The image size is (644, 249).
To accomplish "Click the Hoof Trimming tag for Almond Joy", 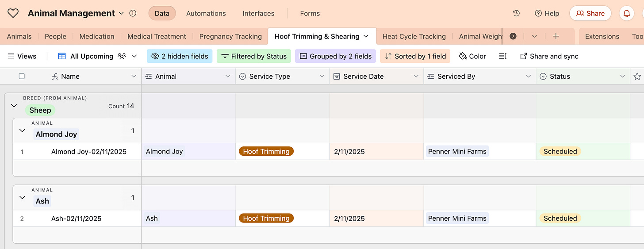I will click(266, 151).
